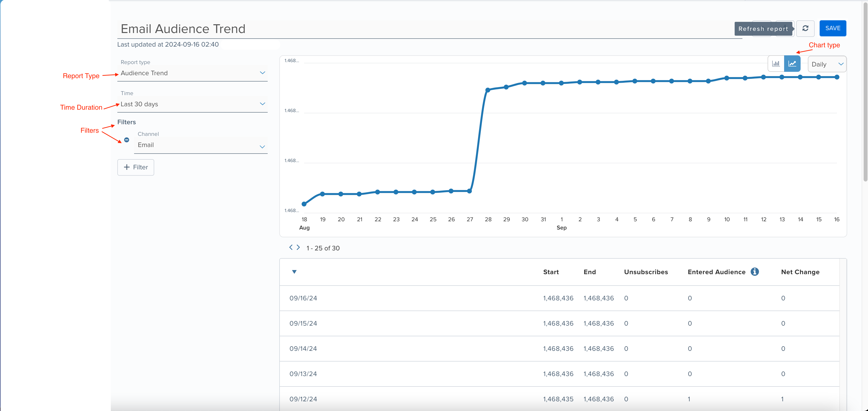Remove the Channel filter with minus icon
The width and height of the screenshot is (868, 411).
127,140
